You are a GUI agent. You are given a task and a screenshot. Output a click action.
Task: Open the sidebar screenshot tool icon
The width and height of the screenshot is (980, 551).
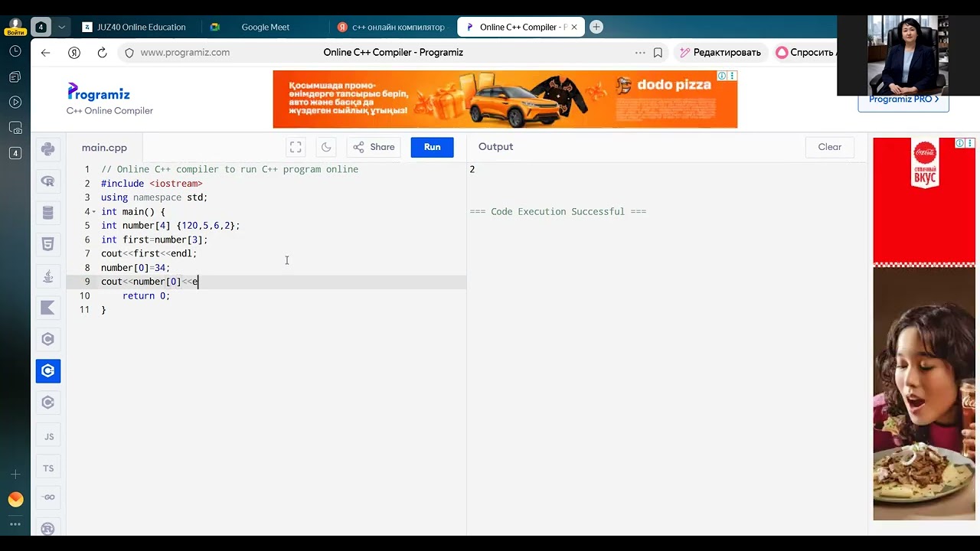point(15,128)
